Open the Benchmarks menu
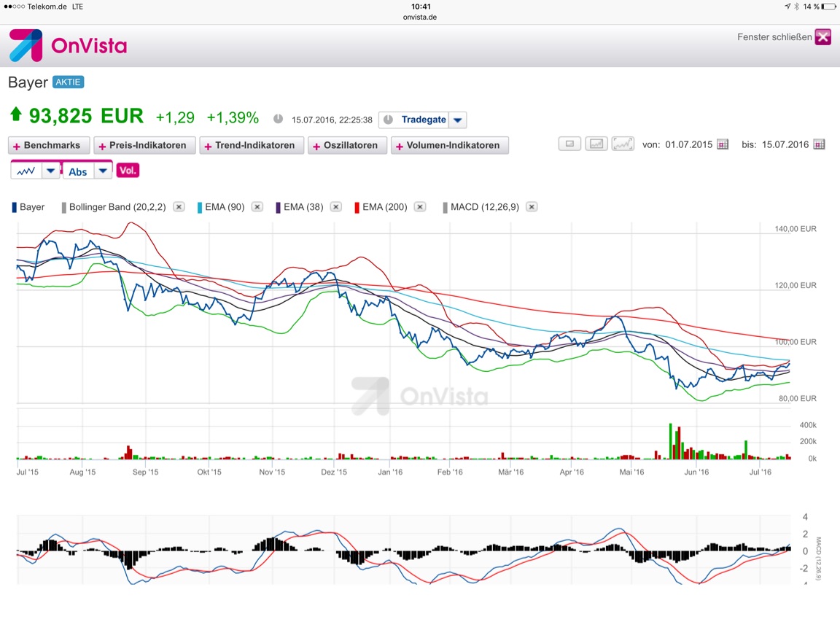 49,145
